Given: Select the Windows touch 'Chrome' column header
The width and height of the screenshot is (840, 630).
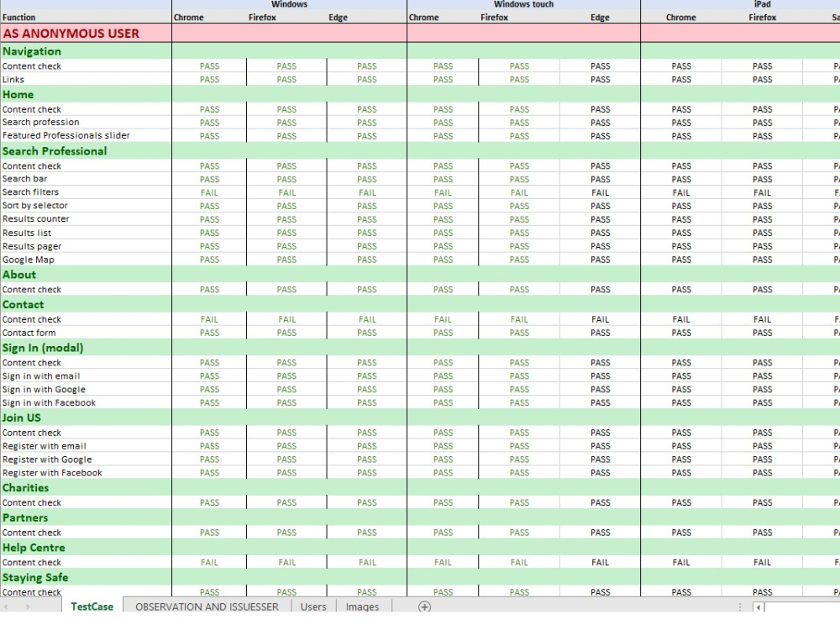Looking at the screenshot, I should point(443,17).
